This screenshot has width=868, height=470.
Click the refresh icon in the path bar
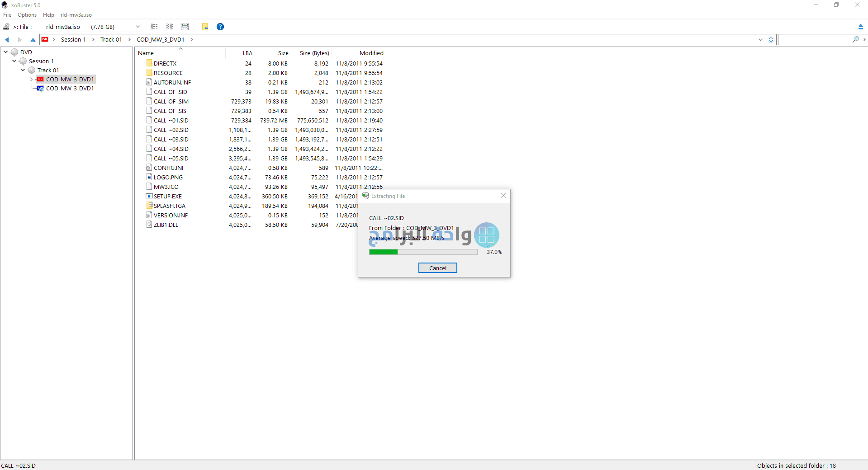771,40
